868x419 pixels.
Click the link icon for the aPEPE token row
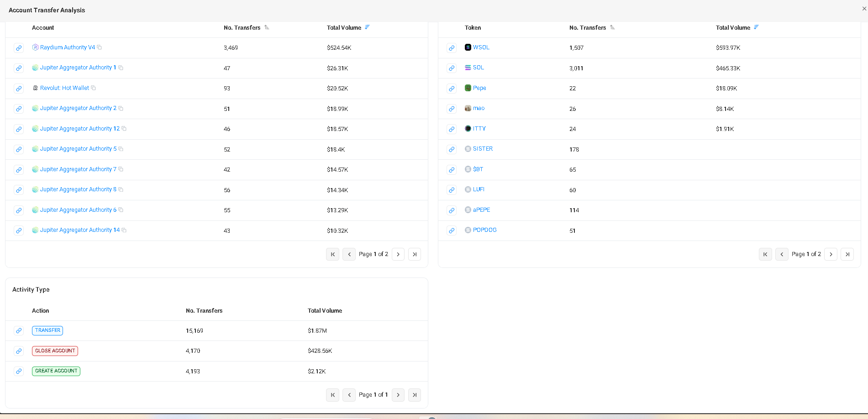pyautogui.click(x=452, y=210)
